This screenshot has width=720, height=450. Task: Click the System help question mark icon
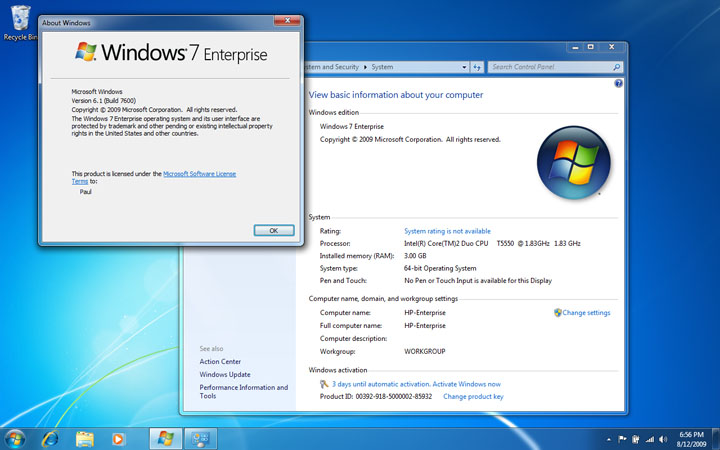click(x=617, y=86)
